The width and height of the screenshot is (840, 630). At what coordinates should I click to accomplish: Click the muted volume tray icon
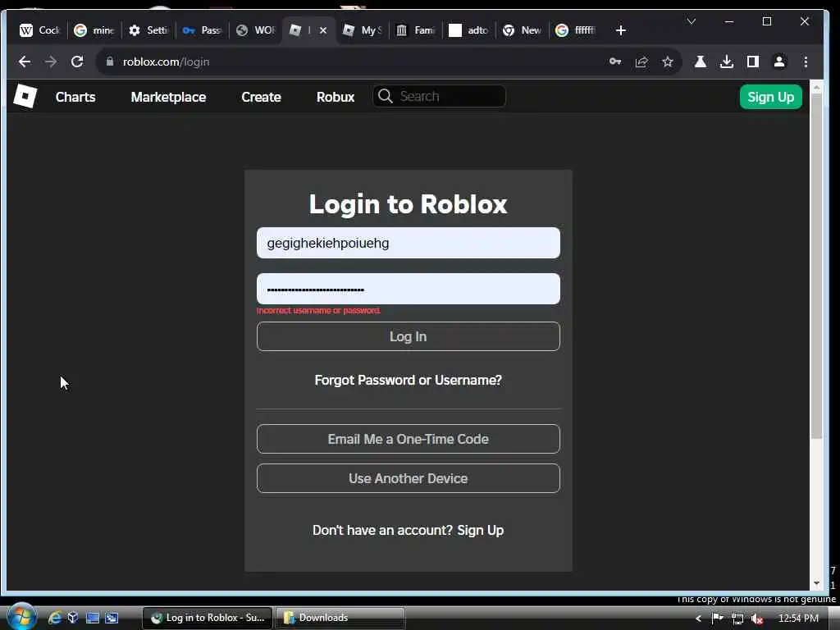tap(757, 619)
